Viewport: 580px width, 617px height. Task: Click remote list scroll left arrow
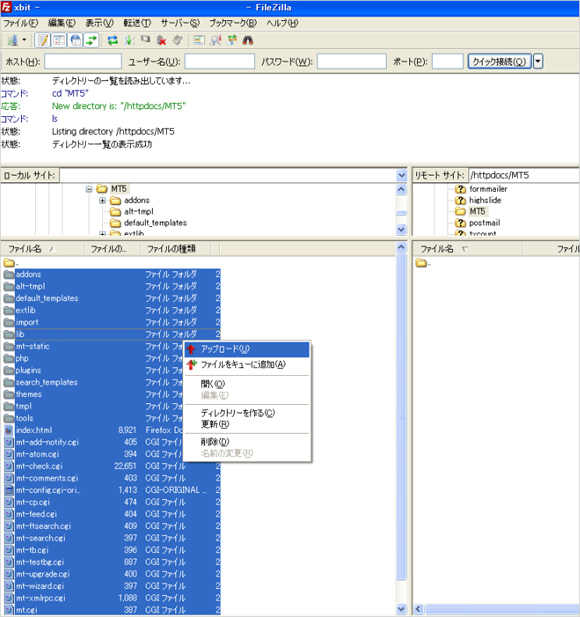coord(418,610)
